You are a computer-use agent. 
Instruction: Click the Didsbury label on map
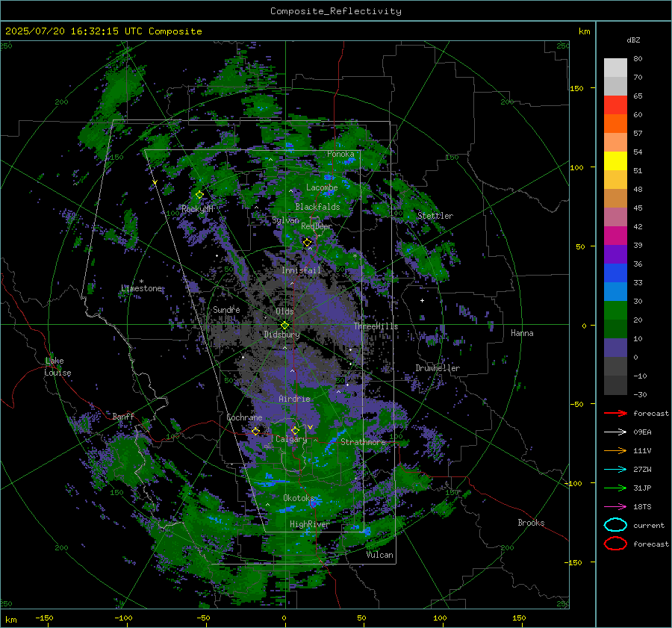281,335
